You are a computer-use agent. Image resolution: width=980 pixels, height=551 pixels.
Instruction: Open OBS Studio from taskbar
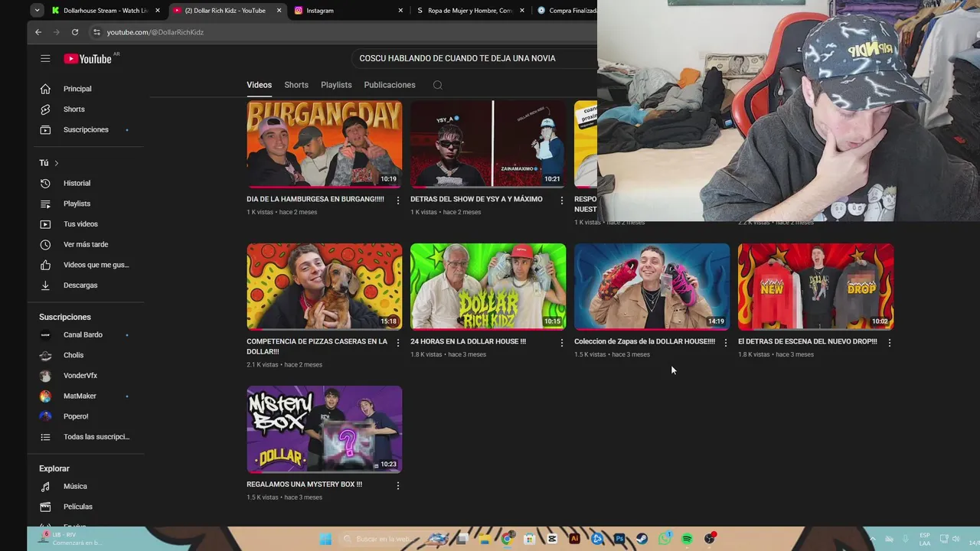coord(710,539)
